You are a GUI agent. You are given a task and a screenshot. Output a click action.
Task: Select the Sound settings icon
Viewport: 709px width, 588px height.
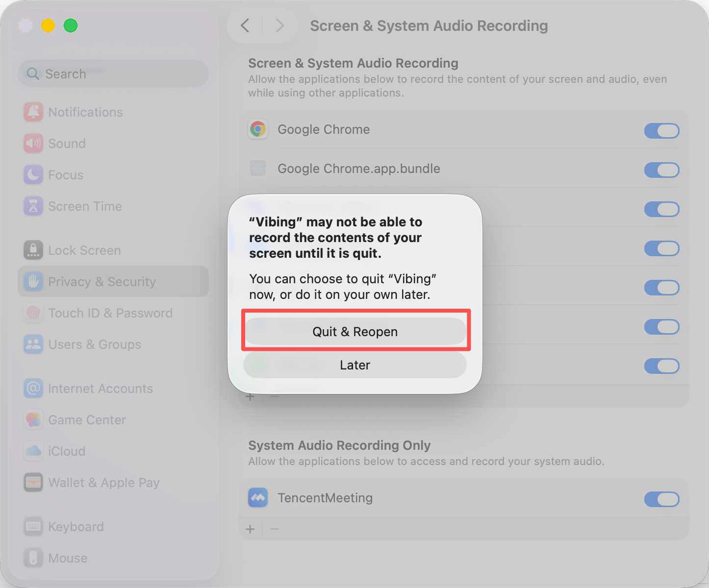pyautogui.click(x=33, y=143)
